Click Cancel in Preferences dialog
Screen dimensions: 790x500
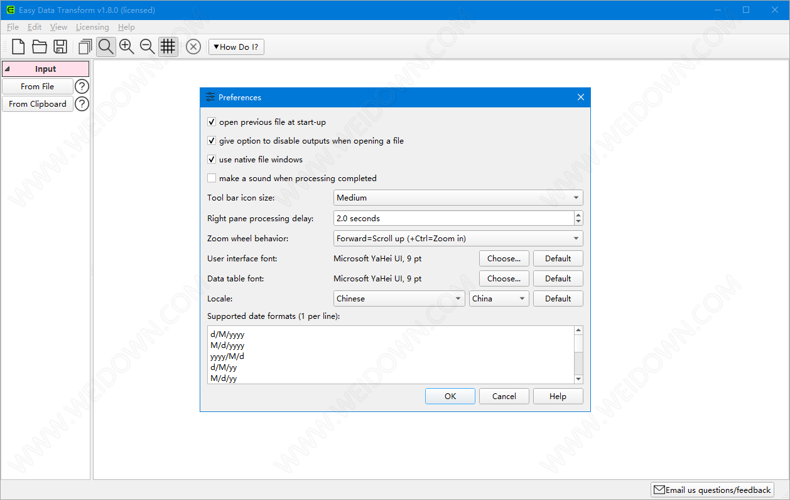504,396
